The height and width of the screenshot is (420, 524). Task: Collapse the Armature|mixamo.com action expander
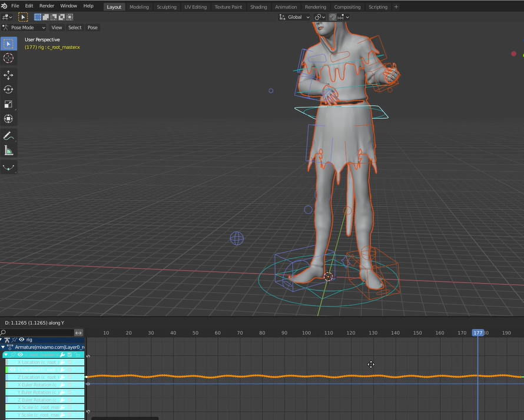4,347
